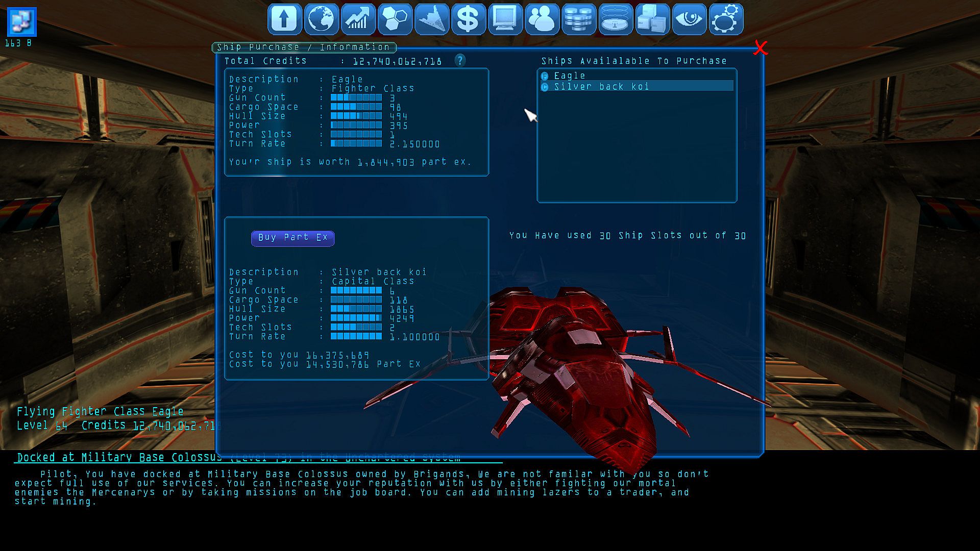Open the cargo boxes icon
980x551 pixels.
pyautogui.click(x=652, y=19)
